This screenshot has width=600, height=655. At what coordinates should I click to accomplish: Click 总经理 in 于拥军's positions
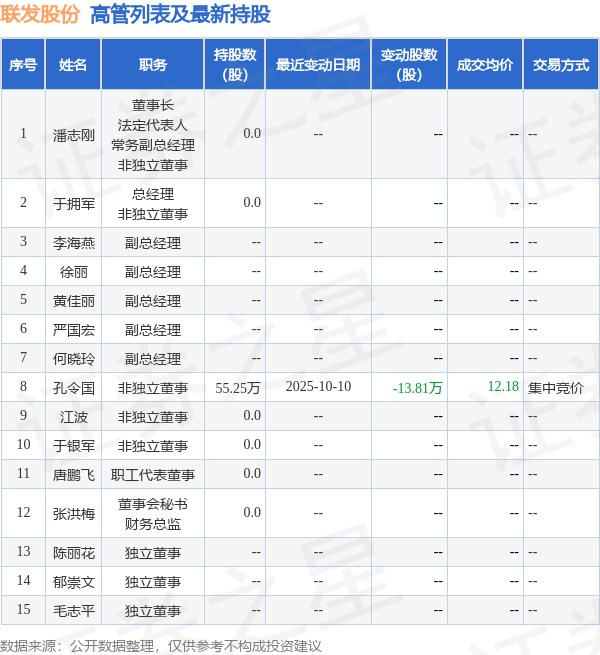pos(153,194)
